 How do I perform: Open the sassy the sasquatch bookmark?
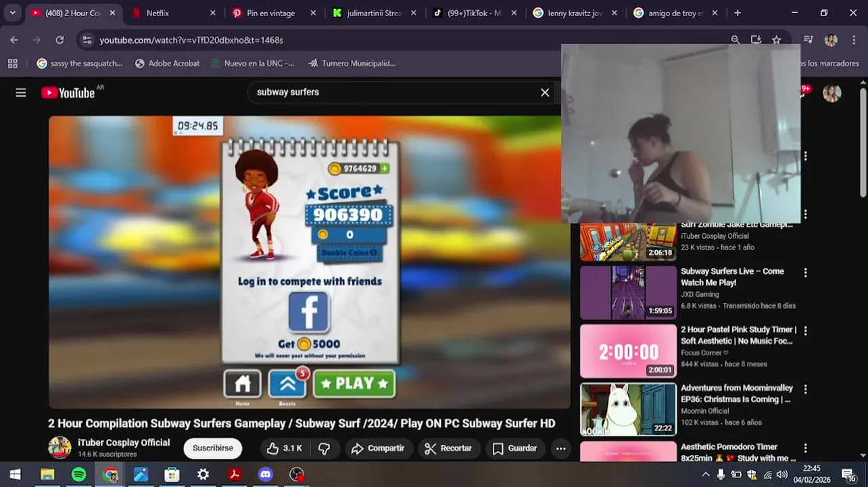pyautogui.click(x=80, y=63)
